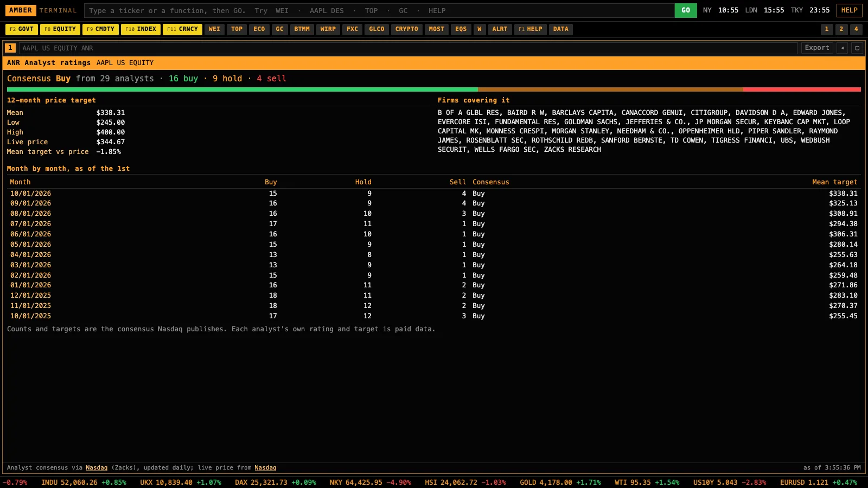This screenshot has width=868, height=488.
Task: Switch to the 1-panel layout
Action: click(x=827, y=29)
